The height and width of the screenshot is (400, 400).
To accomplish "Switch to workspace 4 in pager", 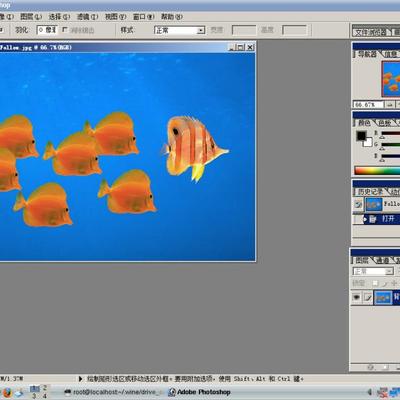I will [45, 396].
